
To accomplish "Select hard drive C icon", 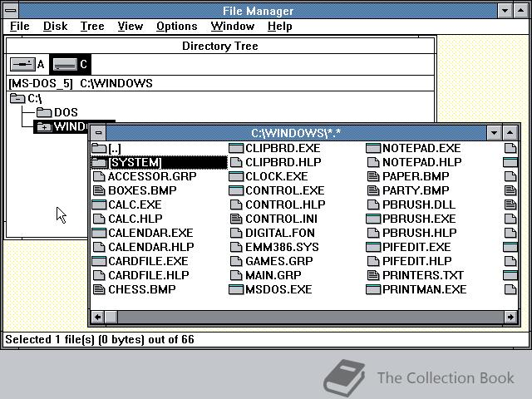I will (65, 64).
